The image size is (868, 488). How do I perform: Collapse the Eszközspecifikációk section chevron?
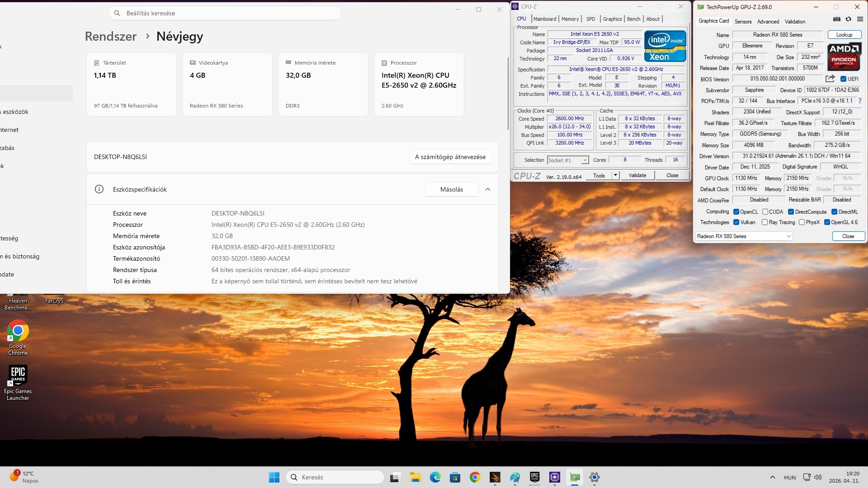[x=488, y=189]
